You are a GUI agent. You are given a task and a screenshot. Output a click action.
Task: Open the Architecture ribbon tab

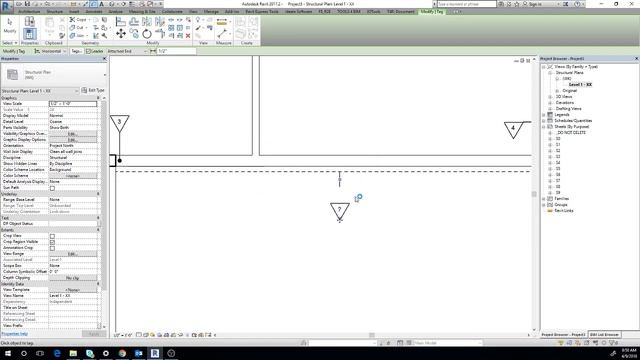point(29,12)
